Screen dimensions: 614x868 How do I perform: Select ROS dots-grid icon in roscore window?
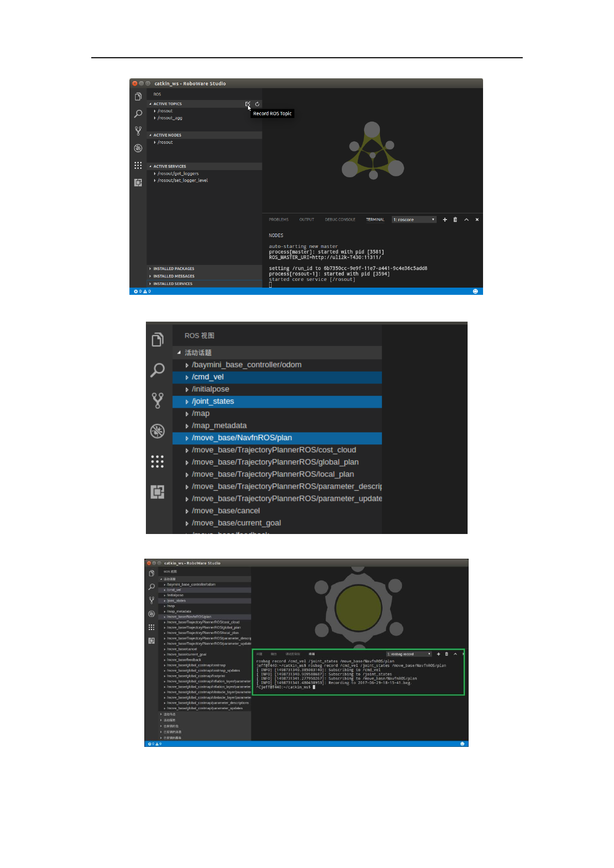click(138, 165)
